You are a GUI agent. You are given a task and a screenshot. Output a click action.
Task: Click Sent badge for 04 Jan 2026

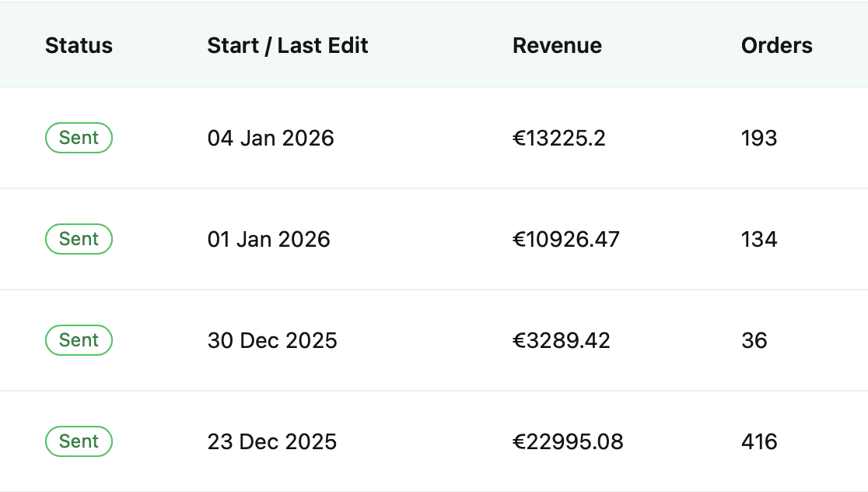tap(79, 138)
